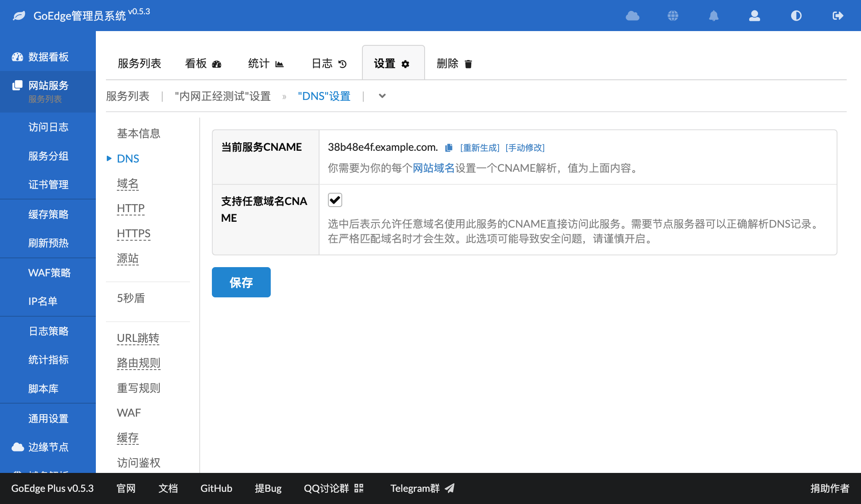Toggle dark theme half-circle icon
Image resolution: width=861 pixels, height=504 pixels.
tap(796, 16)
